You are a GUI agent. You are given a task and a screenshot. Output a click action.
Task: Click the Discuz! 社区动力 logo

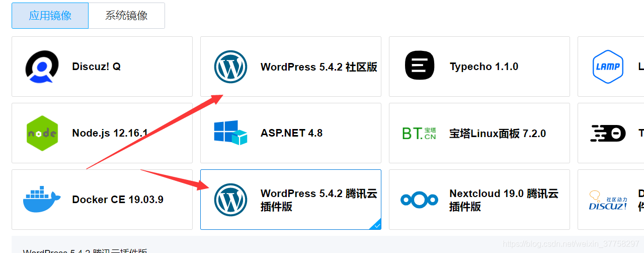(608, 200)
